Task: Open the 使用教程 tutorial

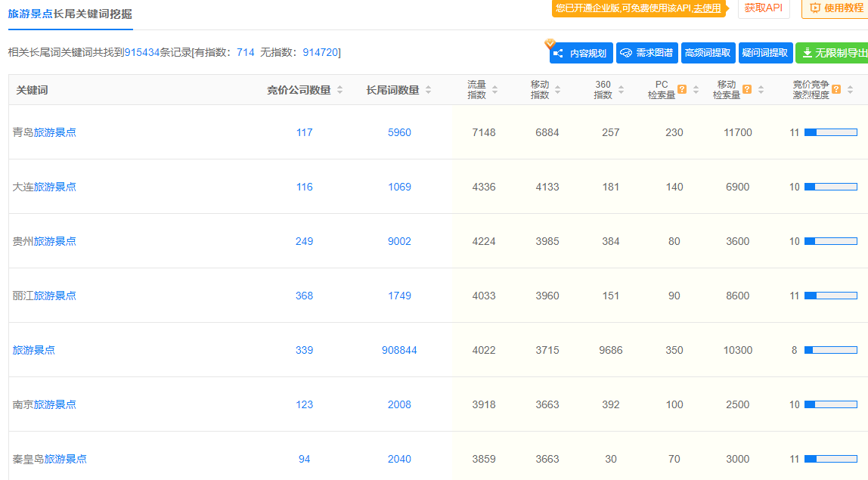Action: 836,8
